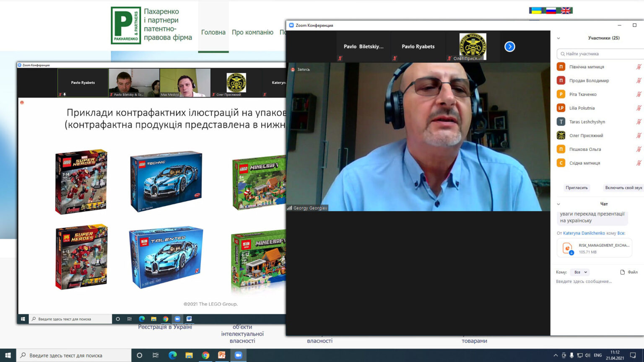Click Edge icon in shared screen taskbar
The width and height of the screenshot is (644, 362).
(142, 319)
